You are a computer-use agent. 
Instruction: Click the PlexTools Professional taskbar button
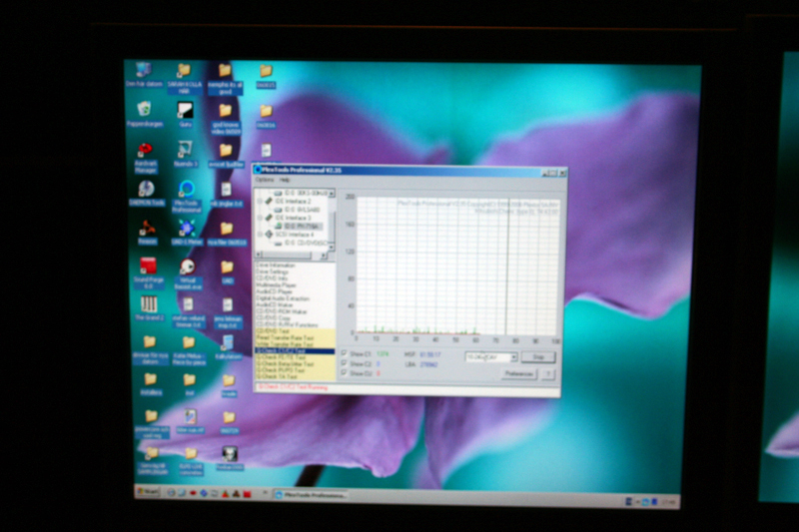[311, 494]
